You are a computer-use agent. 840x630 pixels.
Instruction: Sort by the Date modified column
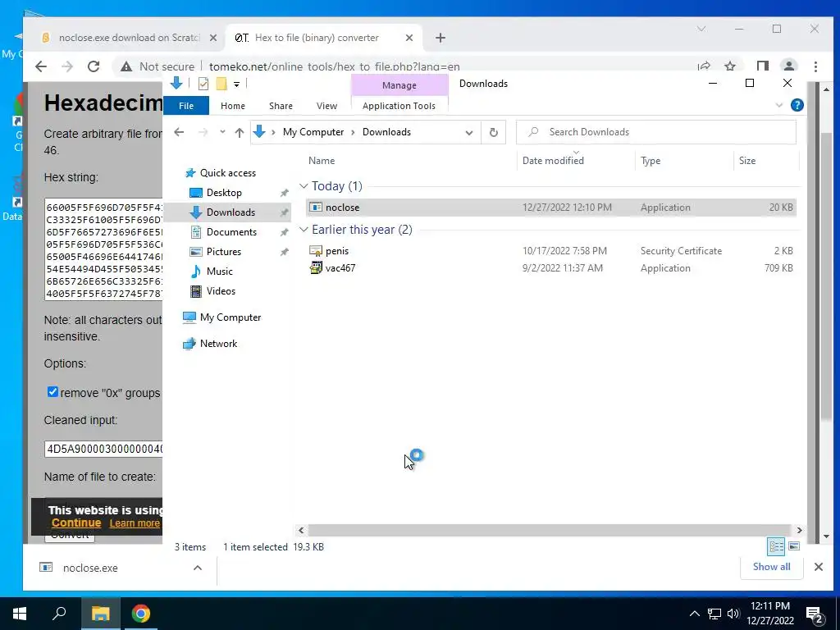click(x=553, y=161)
